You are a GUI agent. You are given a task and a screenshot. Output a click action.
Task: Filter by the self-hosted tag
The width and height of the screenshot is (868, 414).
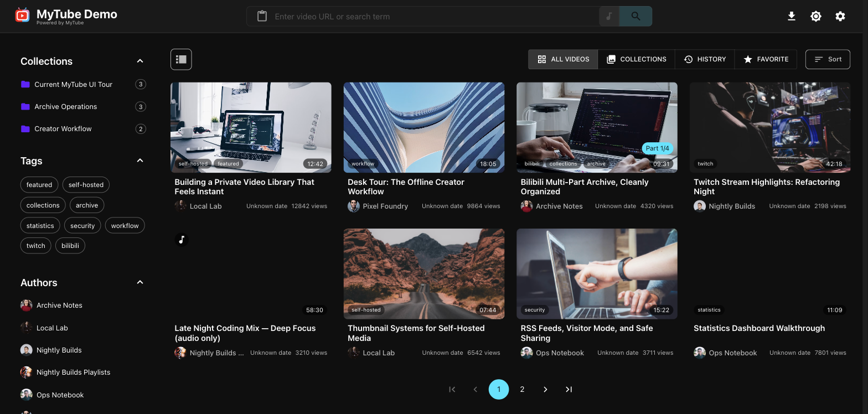pyautogui.click(x=86, y=185)
